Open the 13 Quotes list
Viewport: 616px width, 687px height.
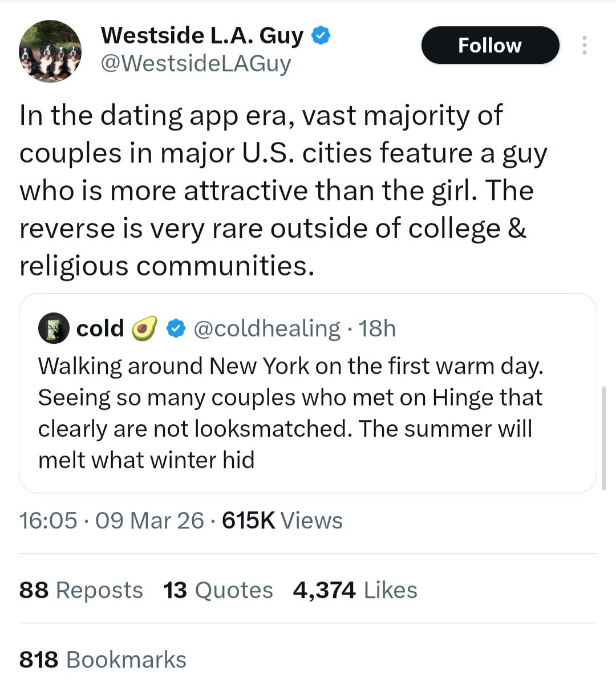pyautogui.click(x=218, y=590)
